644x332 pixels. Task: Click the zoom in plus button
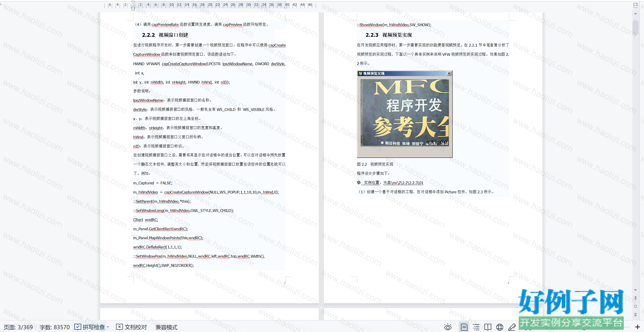coord(638,327)
